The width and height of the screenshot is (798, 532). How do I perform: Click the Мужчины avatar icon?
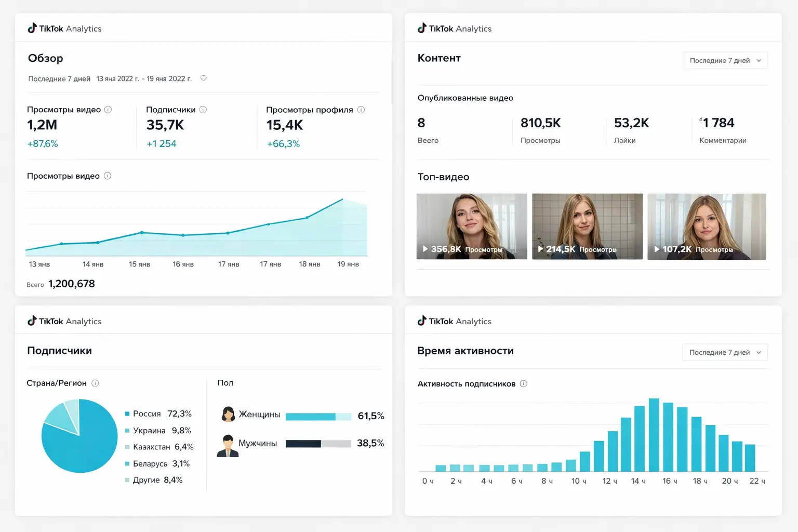click(228, 445)
